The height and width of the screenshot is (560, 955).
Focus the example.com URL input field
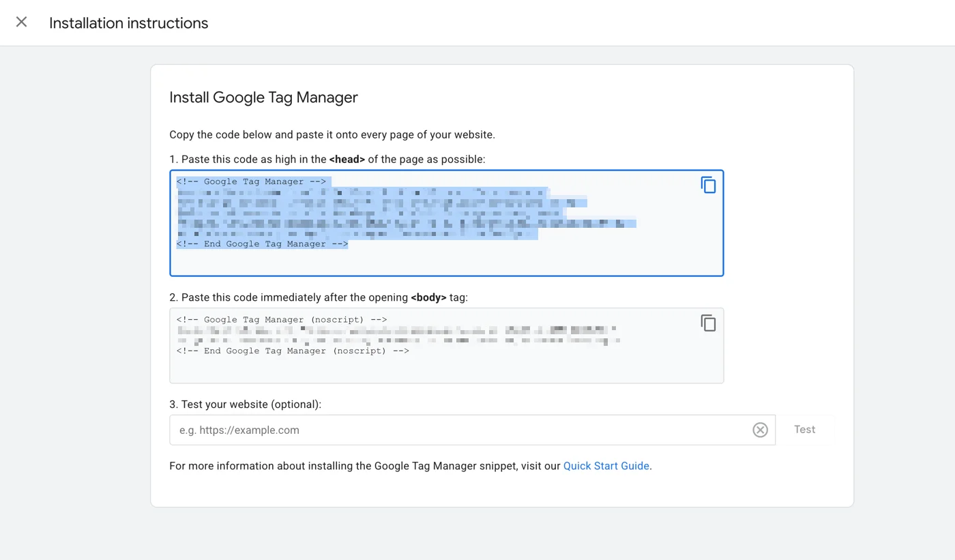(x=457, y=430)
